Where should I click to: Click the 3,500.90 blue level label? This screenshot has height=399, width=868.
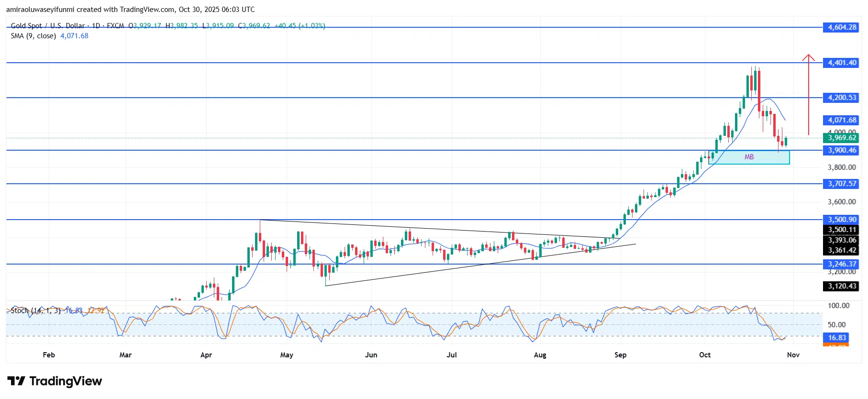click(842, 220)
